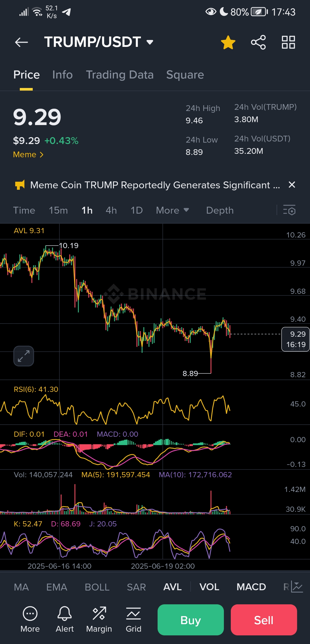Tap the battery status icon
Screen dimensions: 310x644
coord(259,12)
